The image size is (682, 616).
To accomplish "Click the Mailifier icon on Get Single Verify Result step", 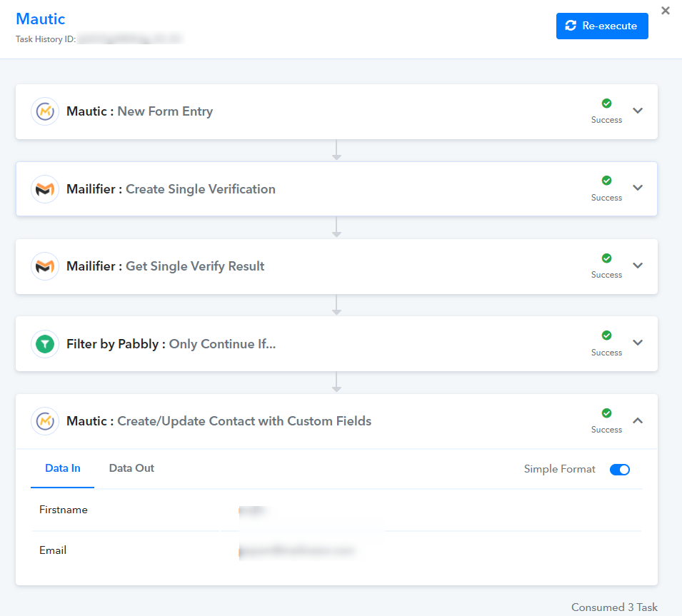I will tap(45, 266).
